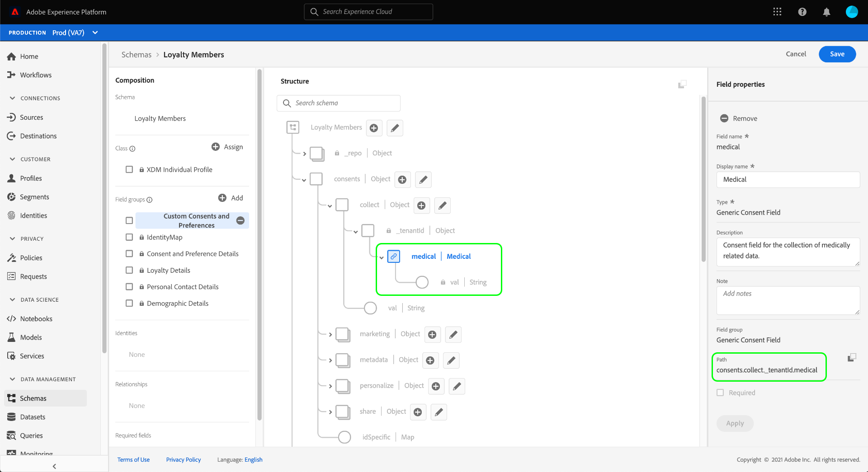
Task: Edit the personalize object with pencil icon
Action: pyautogui.click(x=457, y=386)
